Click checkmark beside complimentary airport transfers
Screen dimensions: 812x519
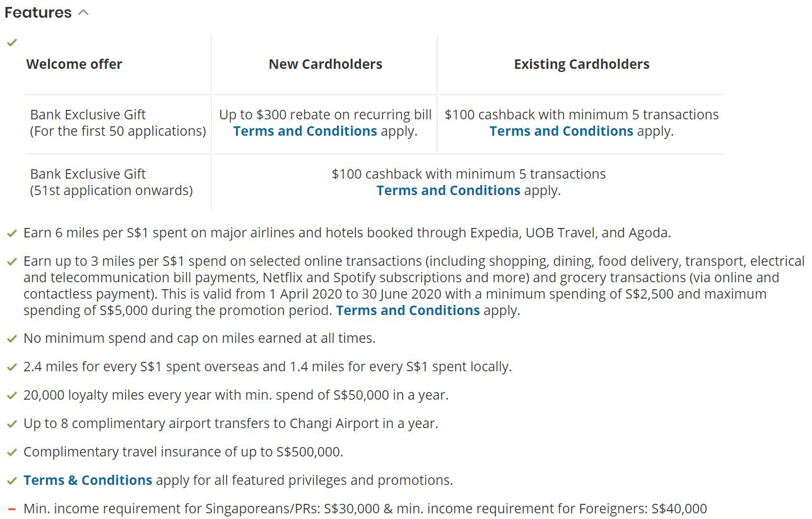point(11,424)
